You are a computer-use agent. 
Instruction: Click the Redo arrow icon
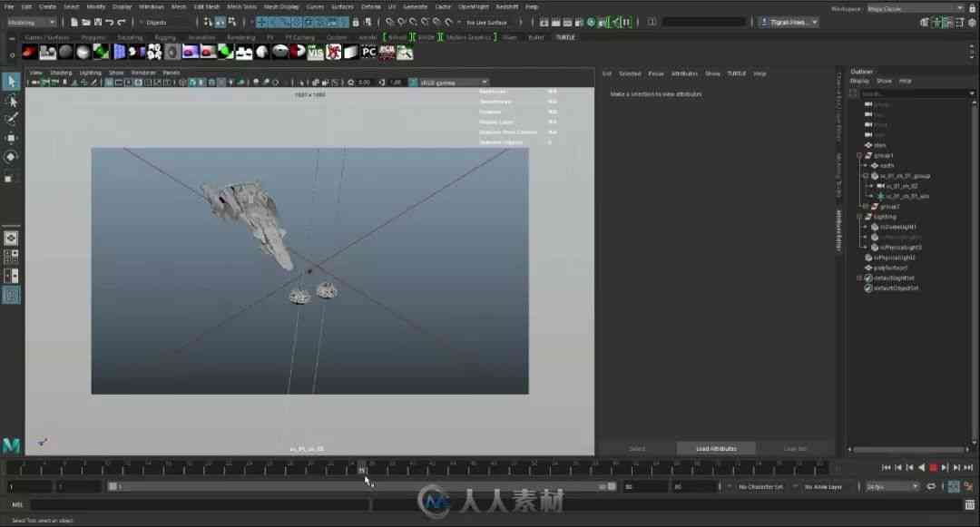(x=122, y=23)
